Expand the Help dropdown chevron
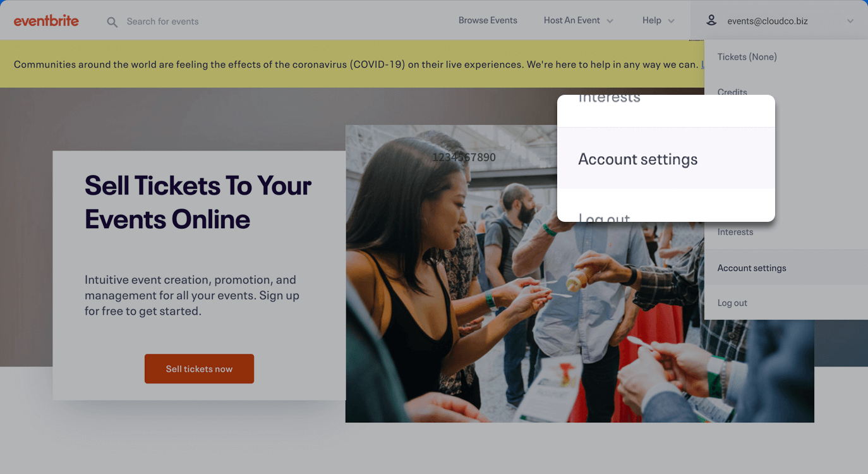 pos(671,21)
